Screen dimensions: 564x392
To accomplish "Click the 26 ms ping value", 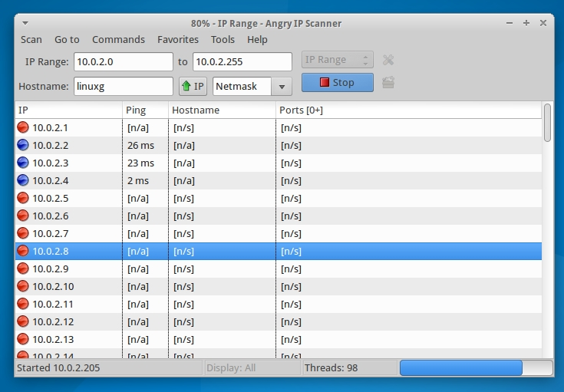I will [140, 145].
